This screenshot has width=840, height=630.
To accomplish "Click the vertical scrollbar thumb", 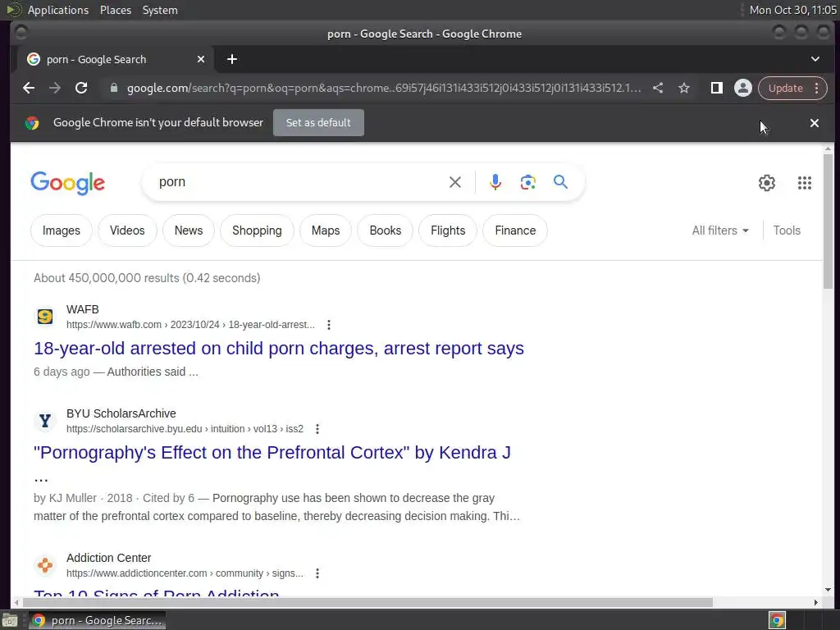I will 829,221.
